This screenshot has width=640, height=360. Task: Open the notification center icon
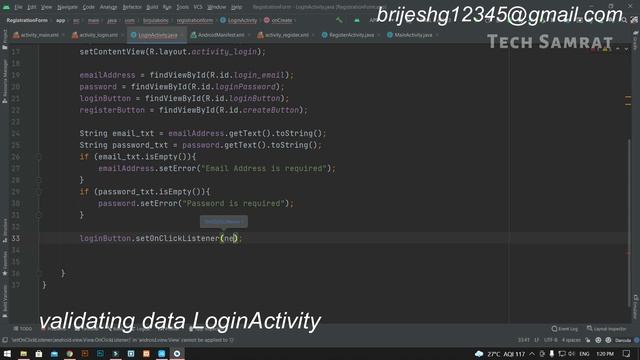pos(627,354)
